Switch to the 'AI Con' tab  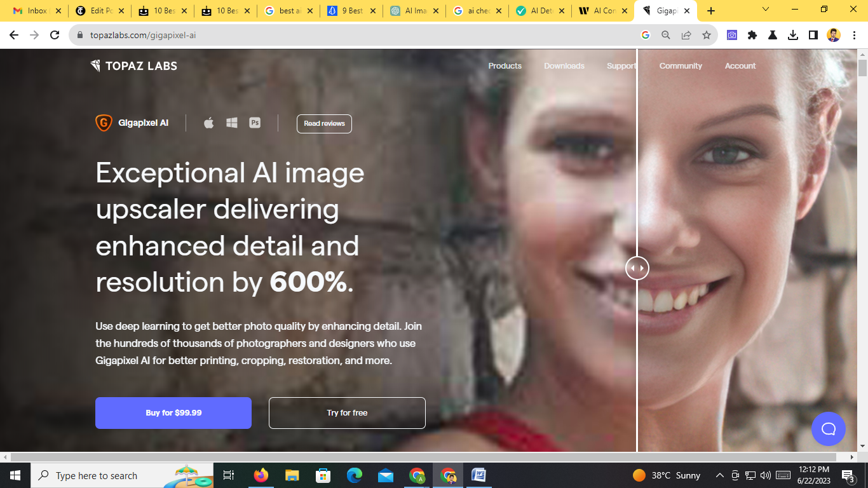604,11
